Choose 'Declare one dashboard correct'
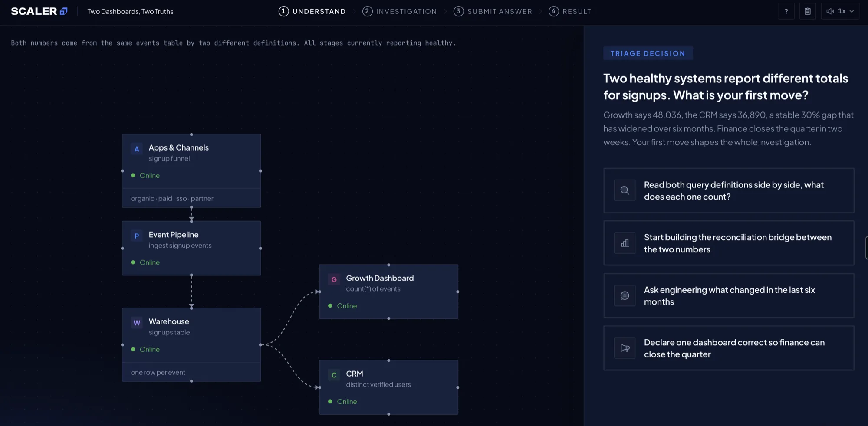 click(729, 348)
